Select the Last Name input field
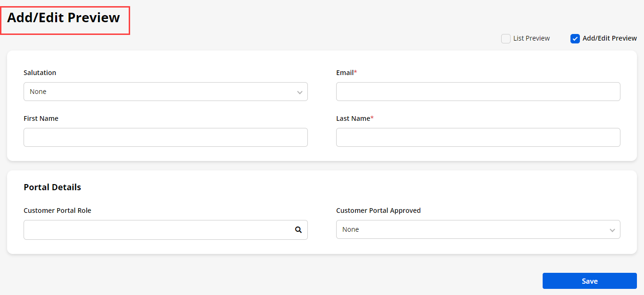 click(x=478, y=137)
